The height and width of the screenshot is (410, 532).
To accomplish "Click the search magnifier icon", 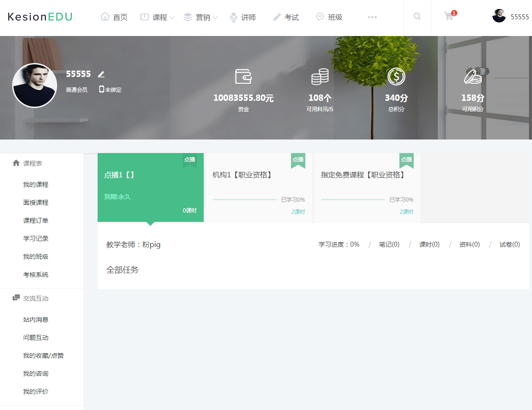I will coord(417,17).
